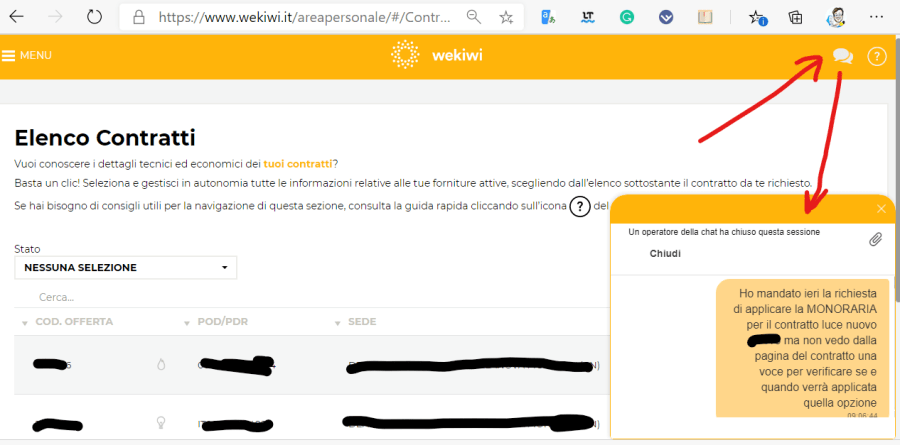Open the Stato dropdown NESSUNA SELEZIONE
The image size is (900, 445).
(x=125, y=268)
